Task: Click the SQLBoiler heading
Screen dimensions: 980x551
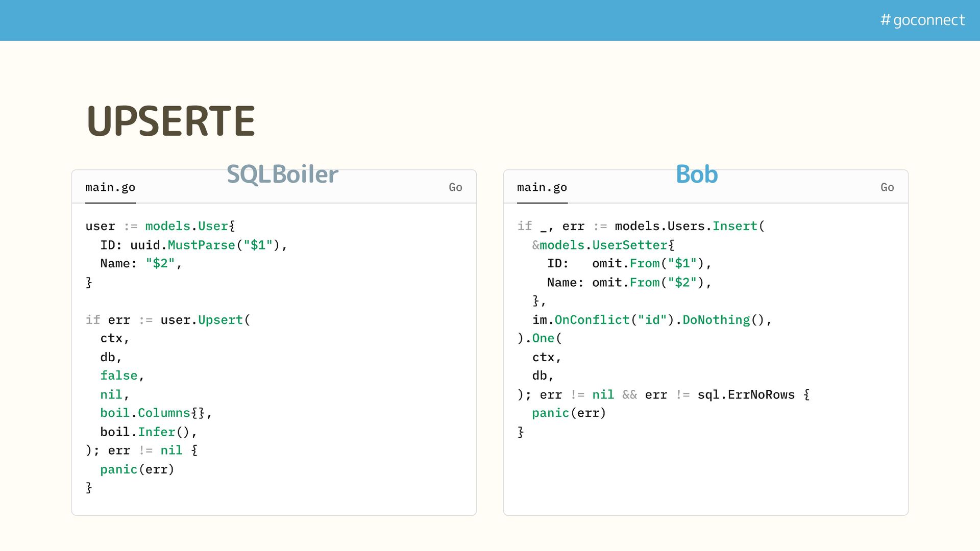Action: pyautogui.click(x=282, y=174)
